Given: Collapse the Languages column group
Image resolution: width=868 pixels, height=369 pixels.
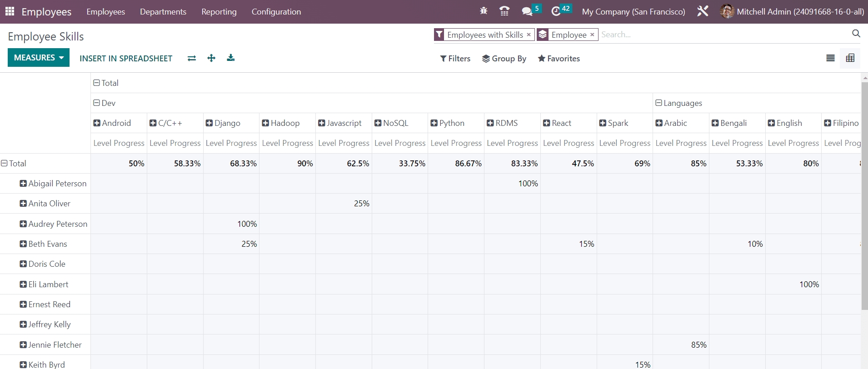Looking at the screenshot, I should 678,103.
